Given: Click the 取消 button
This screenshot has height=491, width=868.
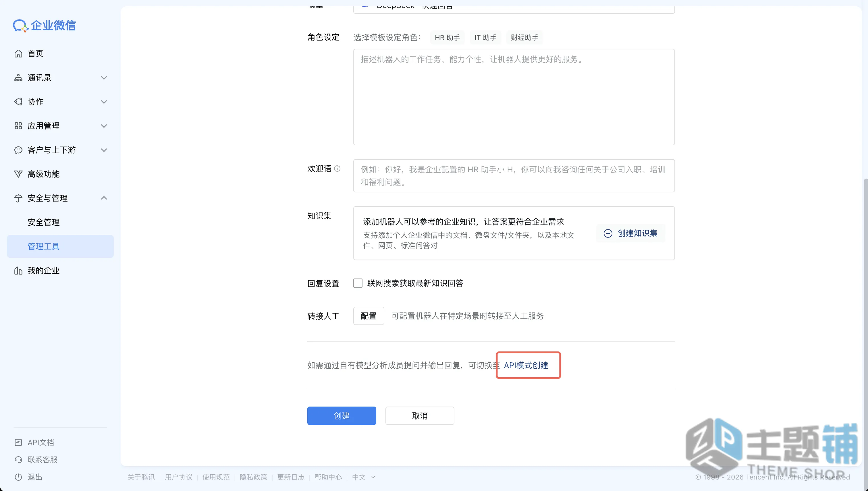Looking at the screenshot, I should coord(420,416).
